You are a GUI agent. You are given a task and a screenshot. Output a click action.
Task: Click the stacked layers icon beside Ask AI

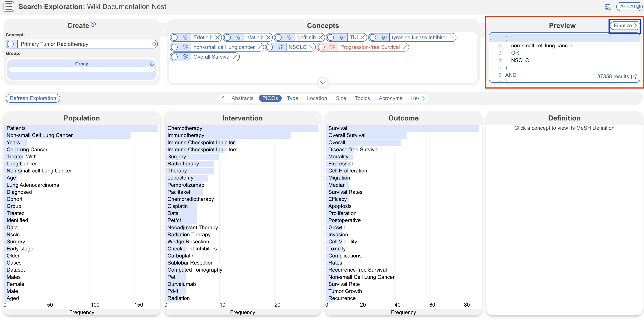click(608, 7)
